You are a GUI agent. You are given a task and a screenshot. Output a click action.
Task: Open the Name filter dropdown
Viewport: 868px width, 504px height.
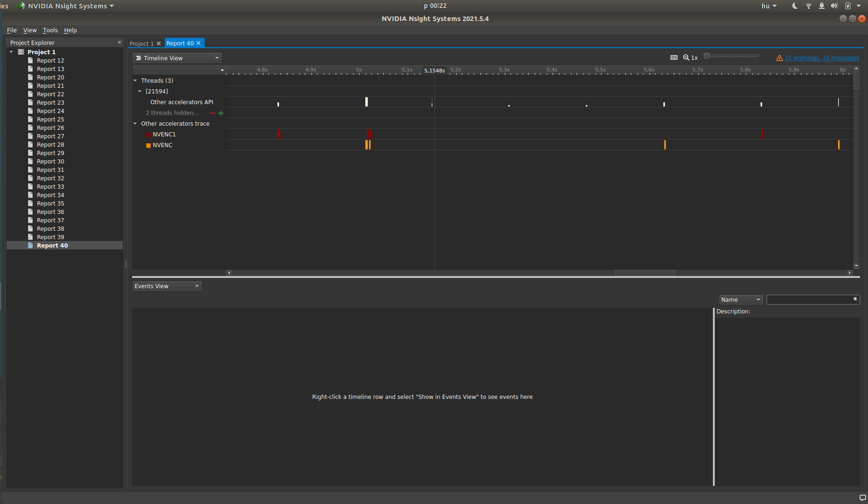tap(741, 299)
